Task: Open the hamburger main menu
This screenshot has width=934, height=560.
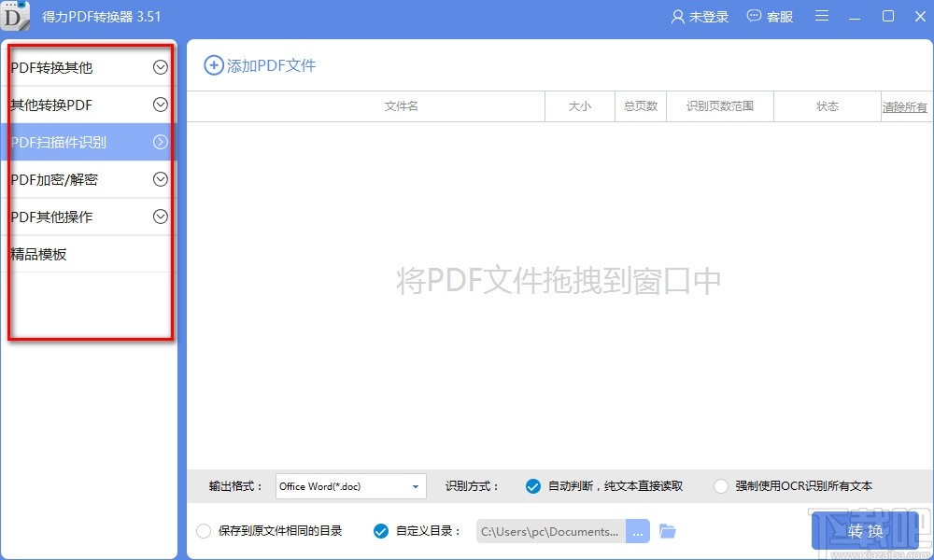Action: (x=822, y=16)
